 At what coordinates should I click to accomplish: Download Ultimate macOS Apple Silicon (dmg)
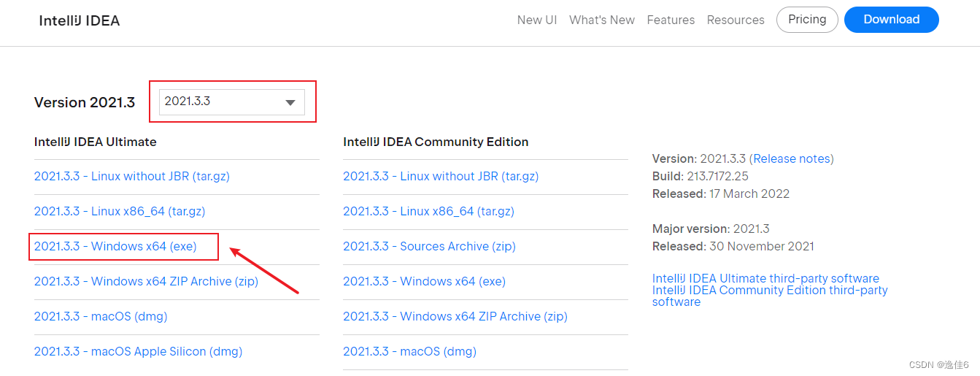[x=138, y=351]
